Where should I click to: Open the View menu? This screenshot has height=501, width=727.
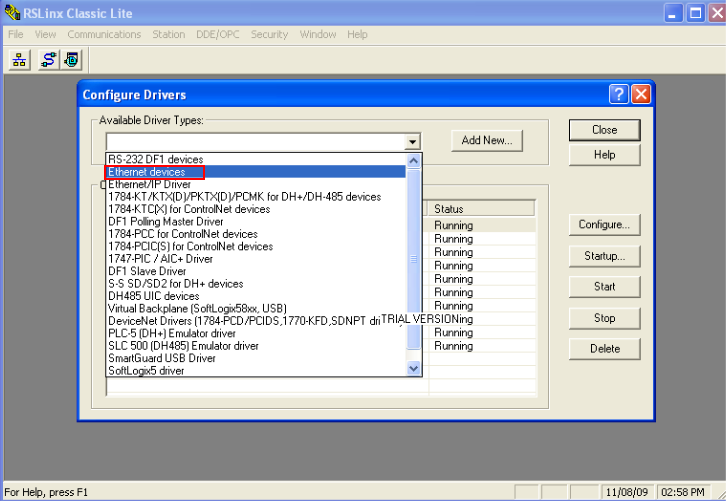45,34
